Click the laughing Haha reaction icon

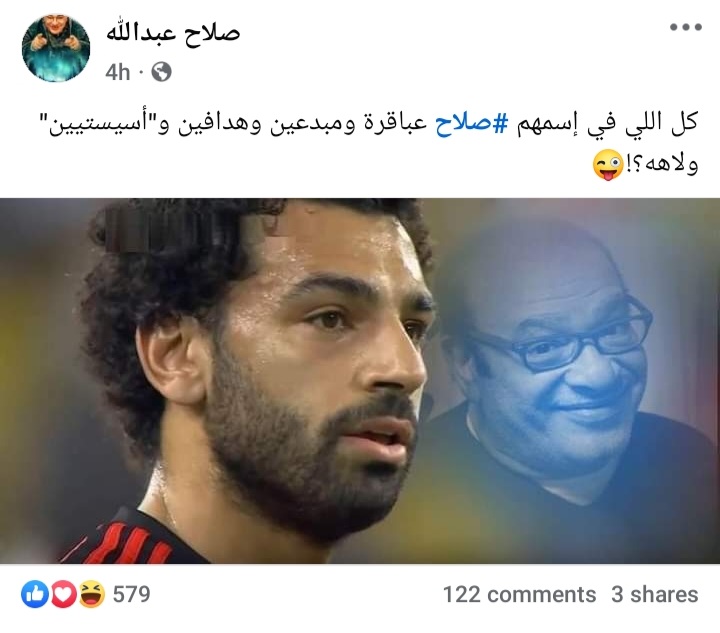[91, 594]
